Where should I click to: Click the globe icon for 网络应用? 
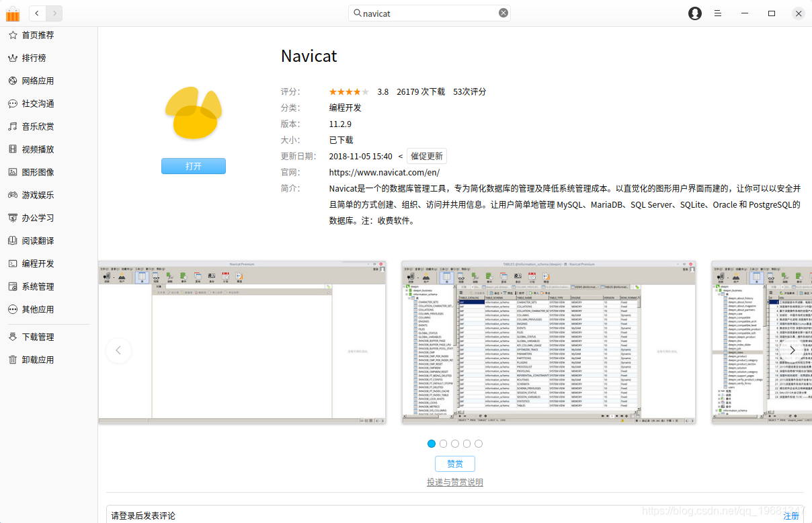(12, 81)
